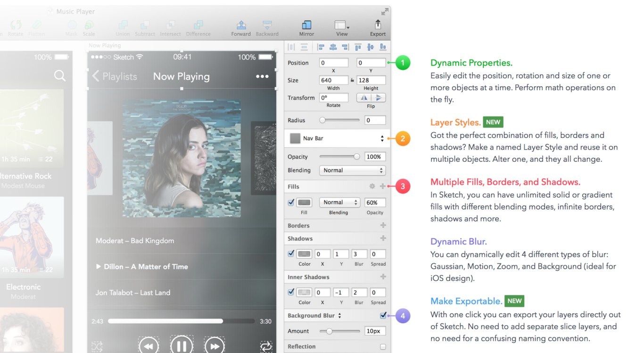Open the layer Blending mode dropdown
The width and height of the screenshot is (644, 353).
[x=352, y=170]
